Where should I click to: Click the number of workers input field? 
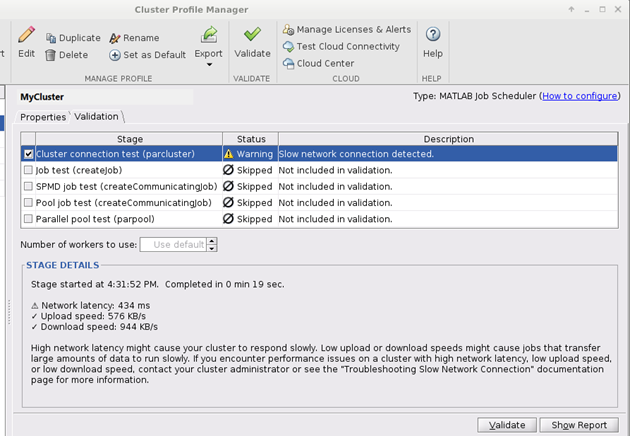pyautogui.click(x=173, y=244)
